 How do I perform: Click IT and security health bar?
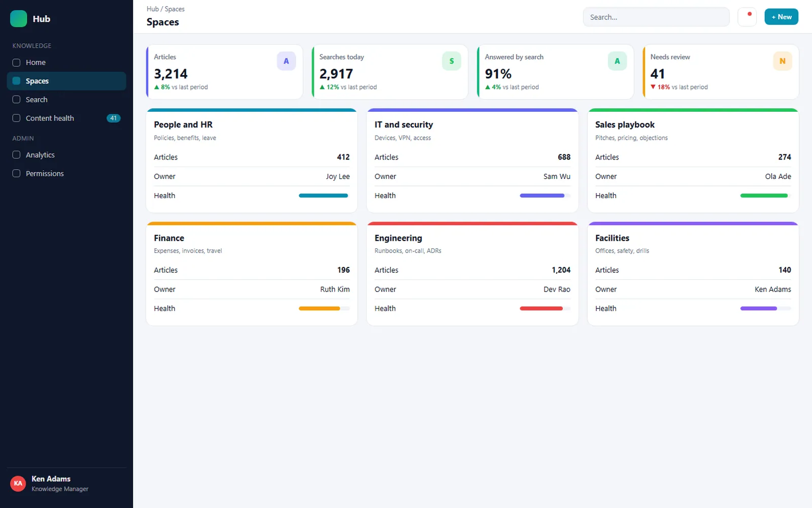click(545, 196)
